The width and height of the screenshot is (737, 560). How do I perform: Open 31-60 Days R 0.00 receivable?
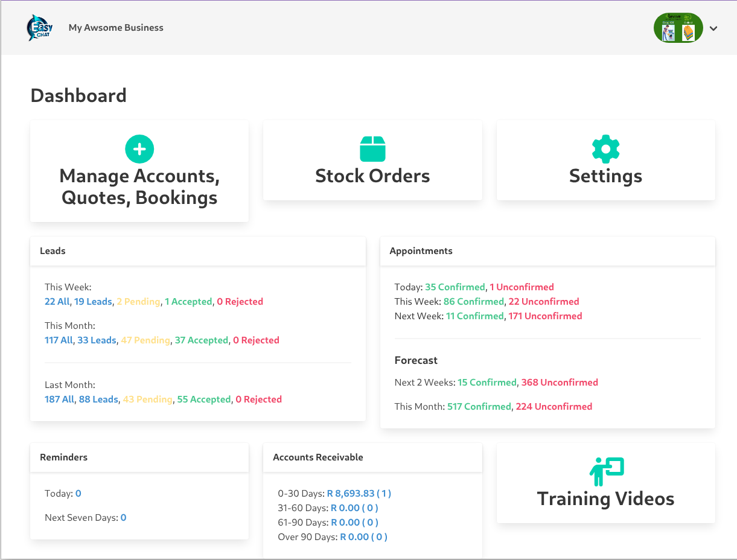(355, 508)
